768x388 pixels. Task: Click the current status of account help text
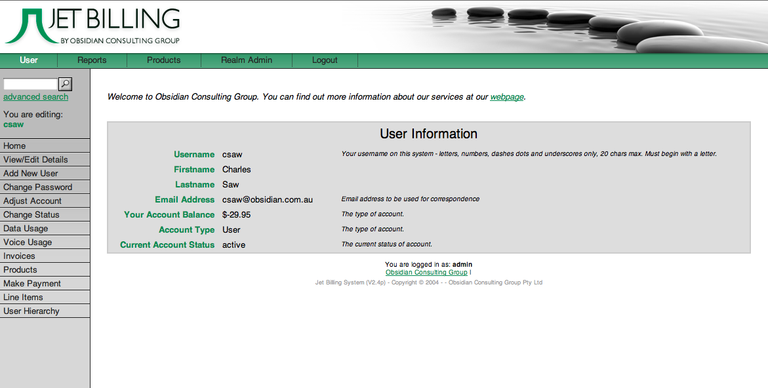coord(387,244)
